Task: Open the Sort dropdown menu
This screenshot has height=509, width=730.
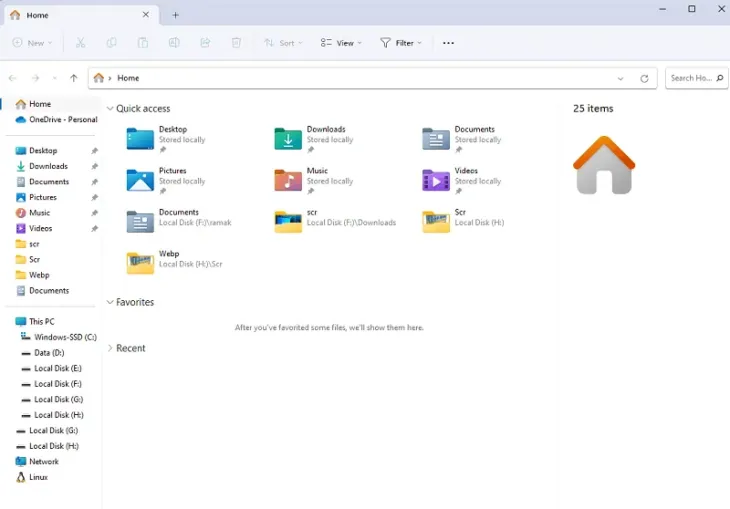Action: point(283,43)
